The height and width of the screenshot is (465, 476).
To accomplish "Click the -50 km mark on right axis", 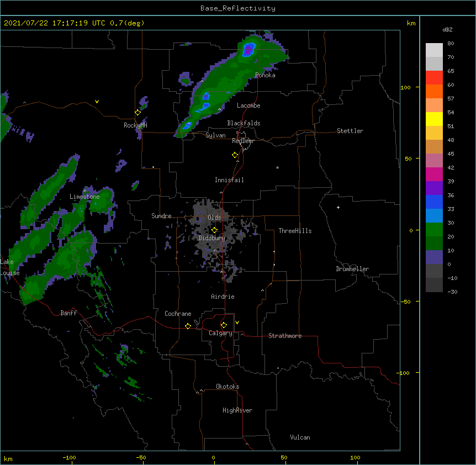I will click(405, 302).
